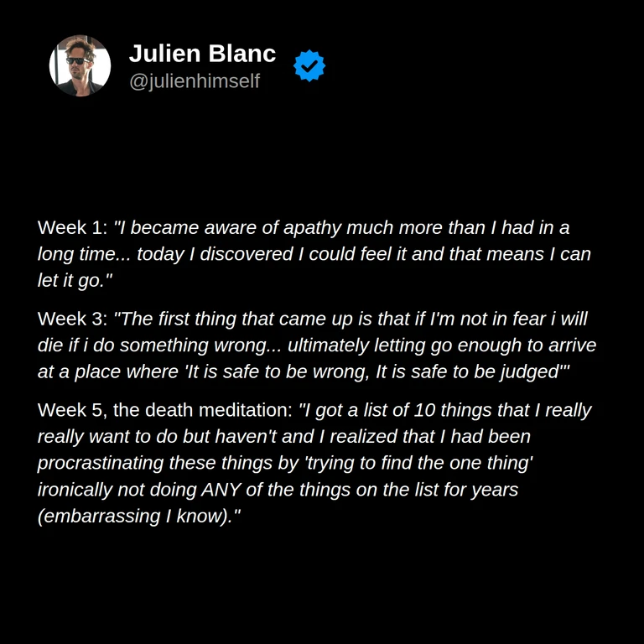
Task: Click 'die if i do something wrong...'
Action: click(159, 345)
